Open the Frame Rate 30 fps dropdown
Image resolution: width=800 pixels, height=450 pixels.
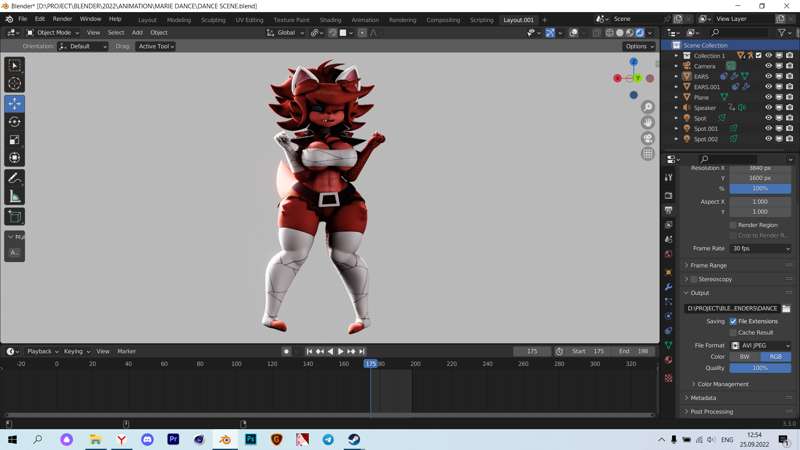760,248
